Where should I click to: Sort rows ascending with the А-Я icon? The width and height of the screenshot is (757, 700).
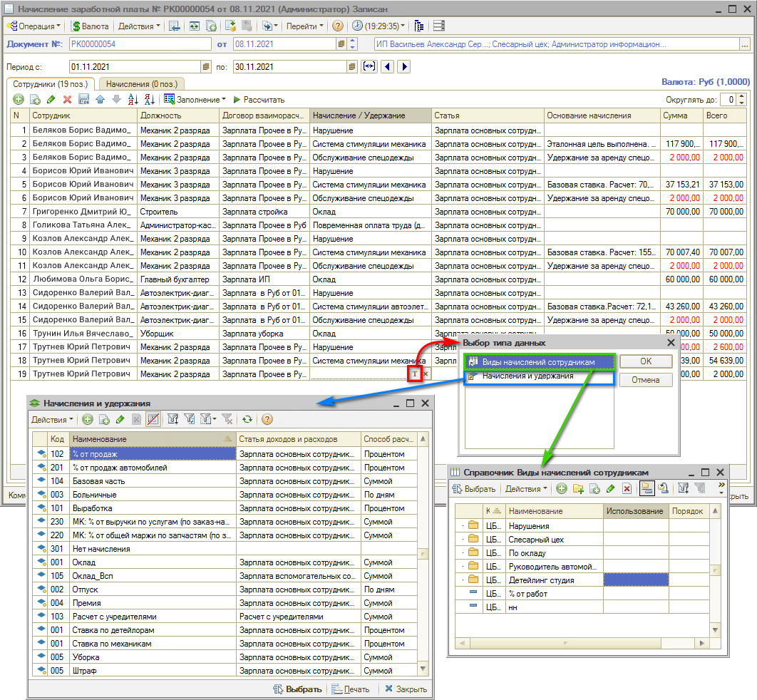coord(133,100)
